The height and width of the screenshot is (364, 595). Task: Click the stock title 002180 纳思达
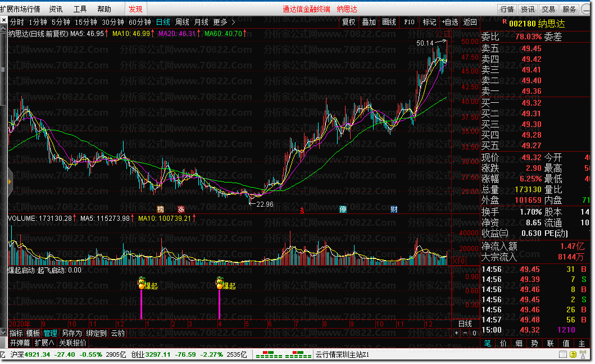tap(537, 24)
